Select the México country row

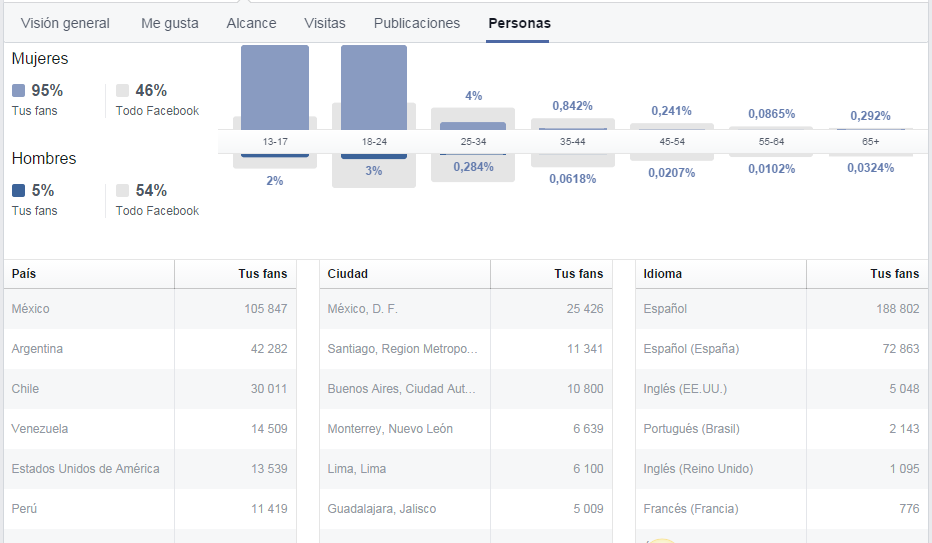150,309
